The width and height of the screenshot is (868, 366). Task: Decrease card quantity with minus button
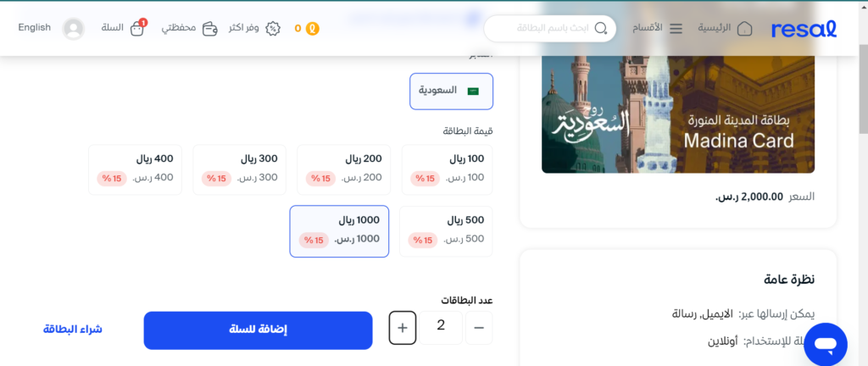[479, 328]
